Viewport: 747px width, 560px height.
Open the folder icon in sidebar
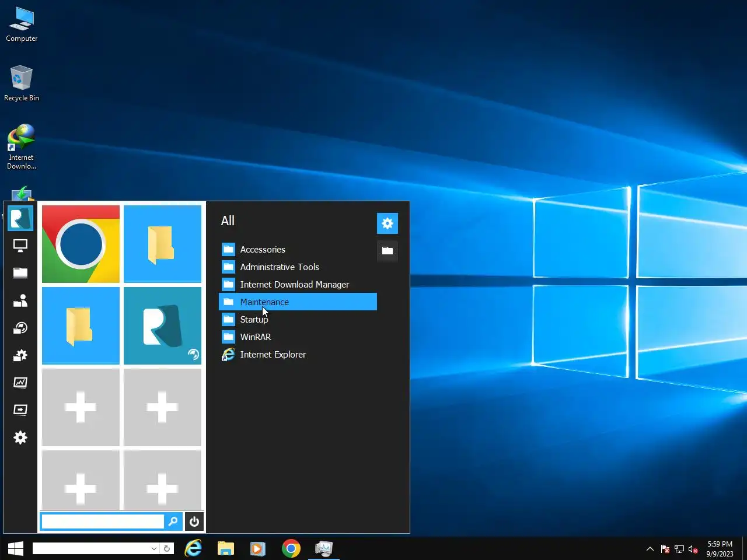[x=20, y=273]
